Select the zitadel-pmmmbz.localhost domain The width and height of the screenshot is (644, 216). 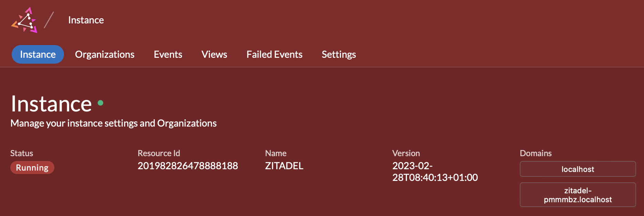coord(578,195)
